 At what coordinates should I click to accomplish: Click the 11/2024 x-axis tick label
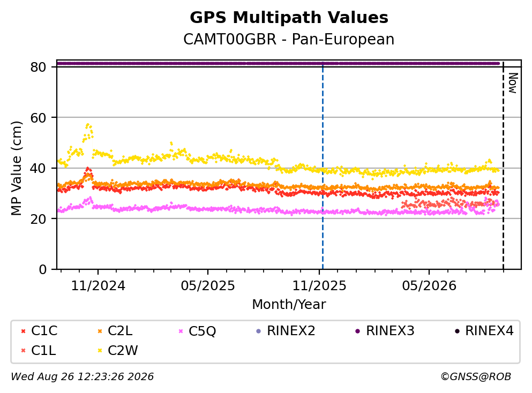[98, 286]
